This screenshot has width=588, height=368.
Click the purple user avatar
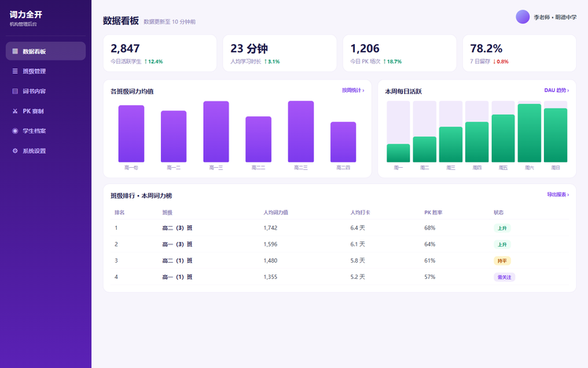click(x=523, y=17)
